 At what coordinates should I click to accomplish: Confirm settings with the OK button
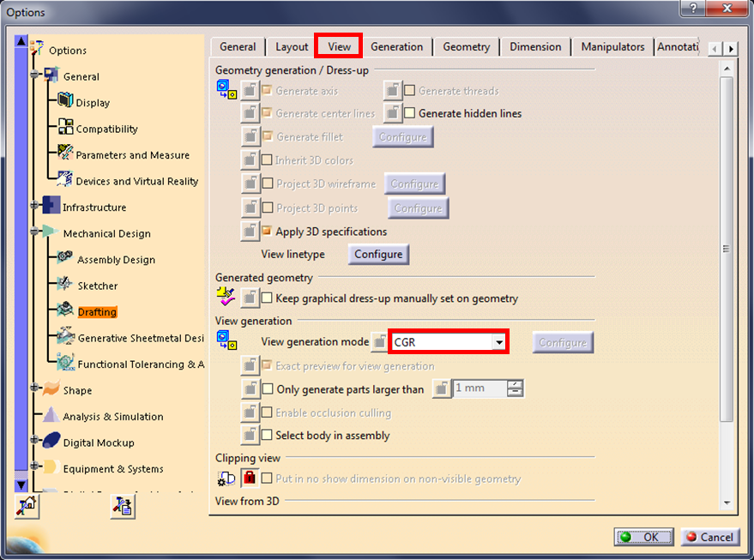point(643,537)
